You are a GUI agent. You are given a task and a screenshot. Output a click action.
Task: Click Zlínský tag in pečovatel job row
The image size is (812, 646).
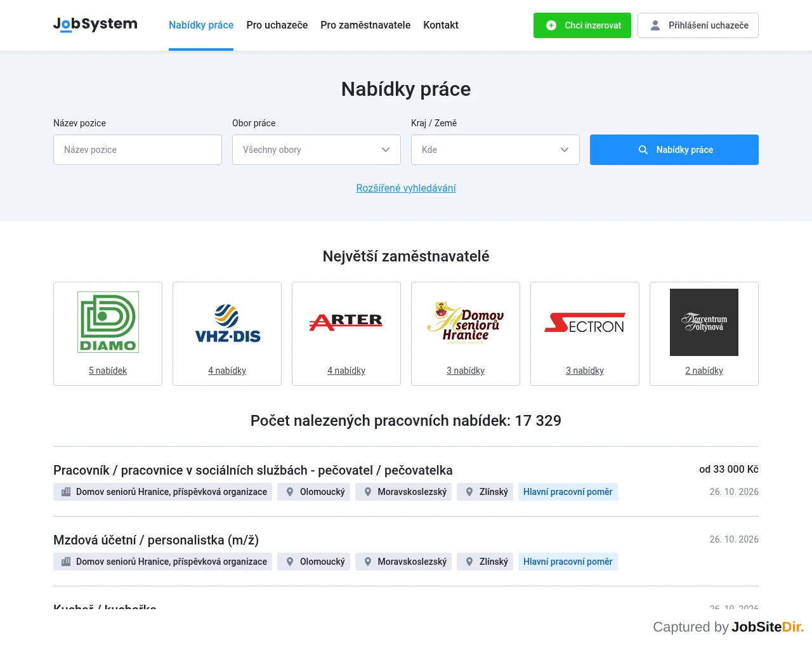tap(485, 492)
